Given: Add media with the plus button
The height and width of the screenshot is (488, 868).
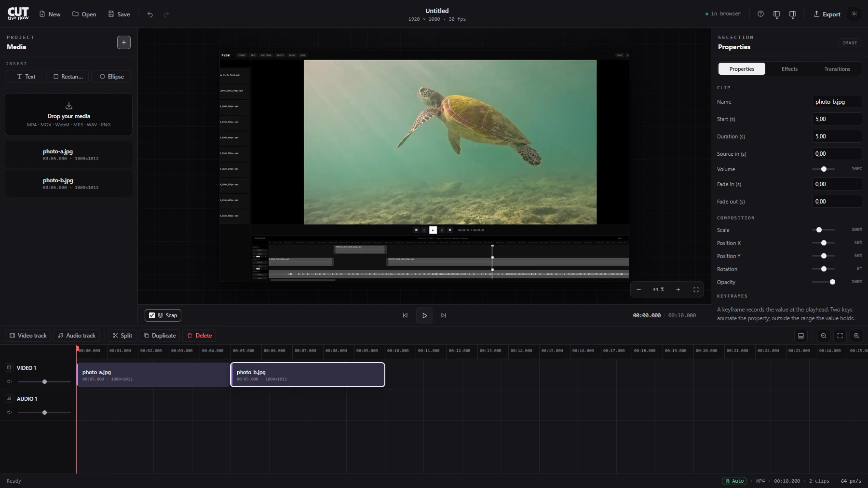Looking at the screenshot, I should point(124,42).
